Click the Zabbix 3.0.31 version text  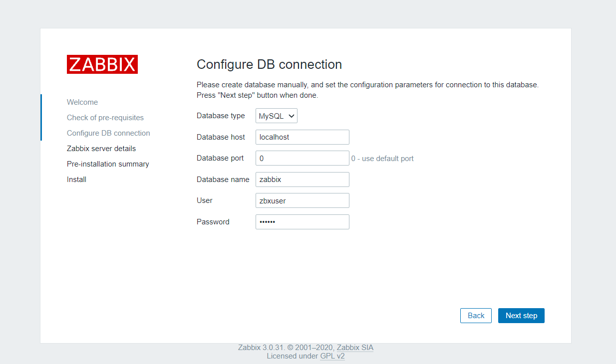(260, 348)
